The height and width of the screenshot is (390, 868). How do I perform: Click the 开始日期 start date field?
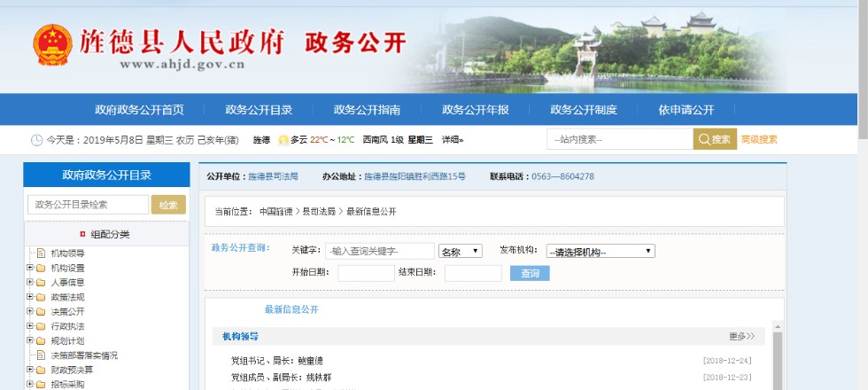click(x=366, y=273)
